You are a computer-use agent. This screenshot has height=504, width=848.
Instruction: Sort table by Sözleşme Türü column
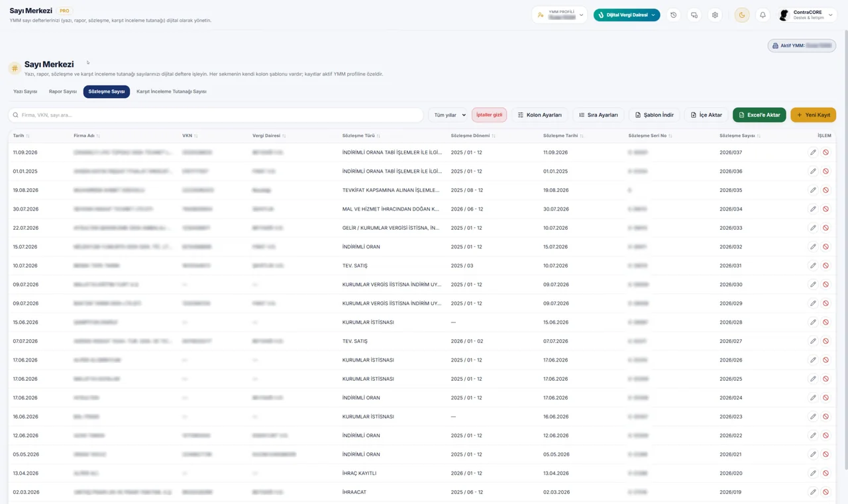coord(362,136)
